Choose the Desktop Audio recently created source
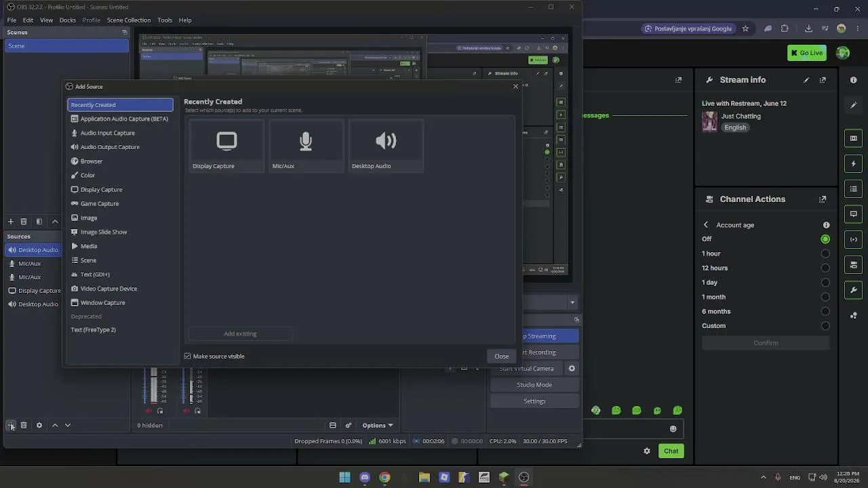The height and width of the screenshot is (488, 868). tap(386, 146)
